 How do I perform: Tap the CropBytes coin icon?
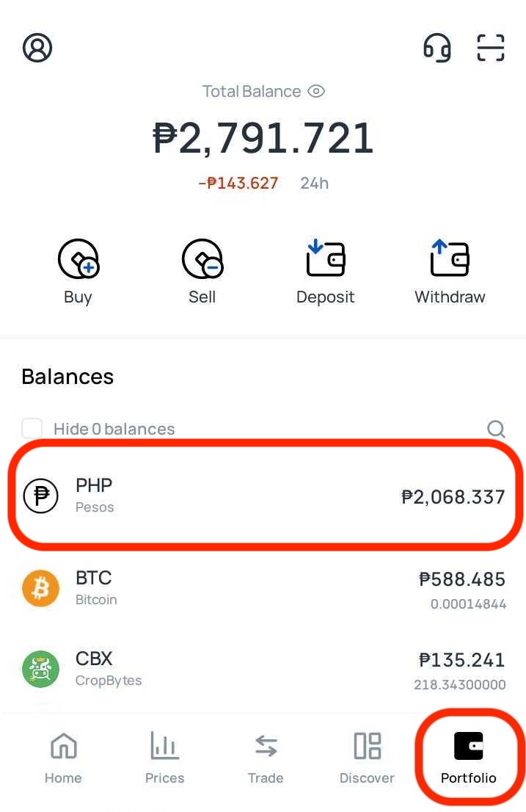[40, 669]
